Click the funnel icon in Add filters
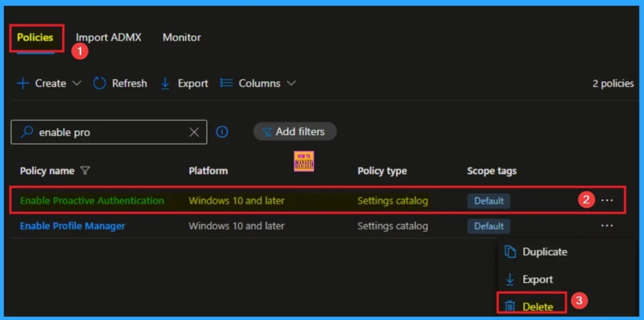Viewport: 644px width, 320px height. point(267,132)
